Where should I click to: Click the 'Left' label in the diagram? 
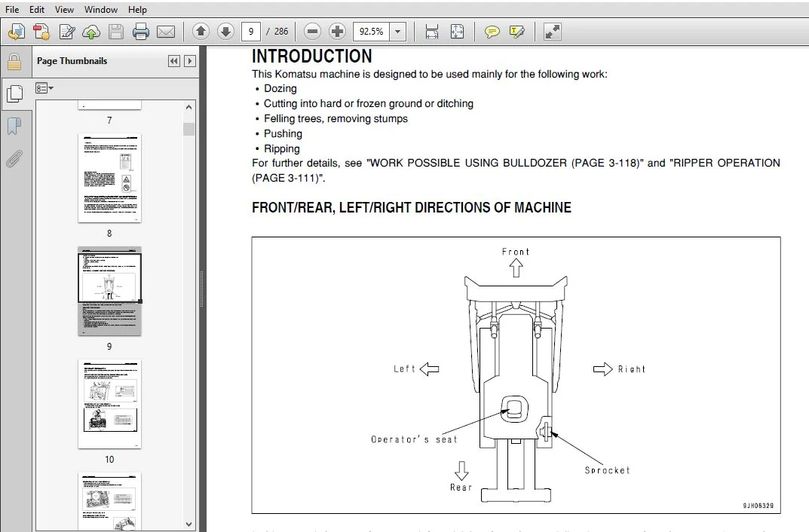click(404, 368)
